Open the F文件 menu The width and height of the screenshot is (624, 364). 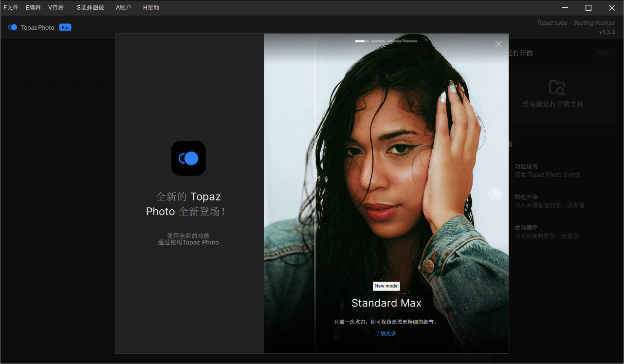pos(11,7)
